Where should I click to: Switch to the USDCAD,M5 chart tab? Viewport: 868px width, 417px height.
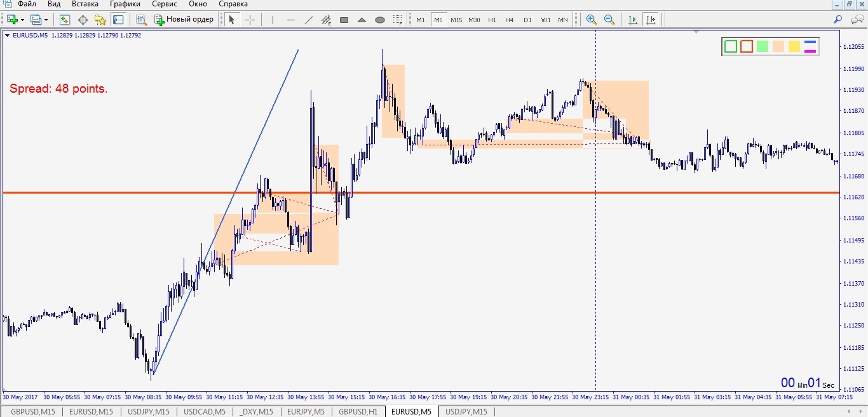click(204, 412)
